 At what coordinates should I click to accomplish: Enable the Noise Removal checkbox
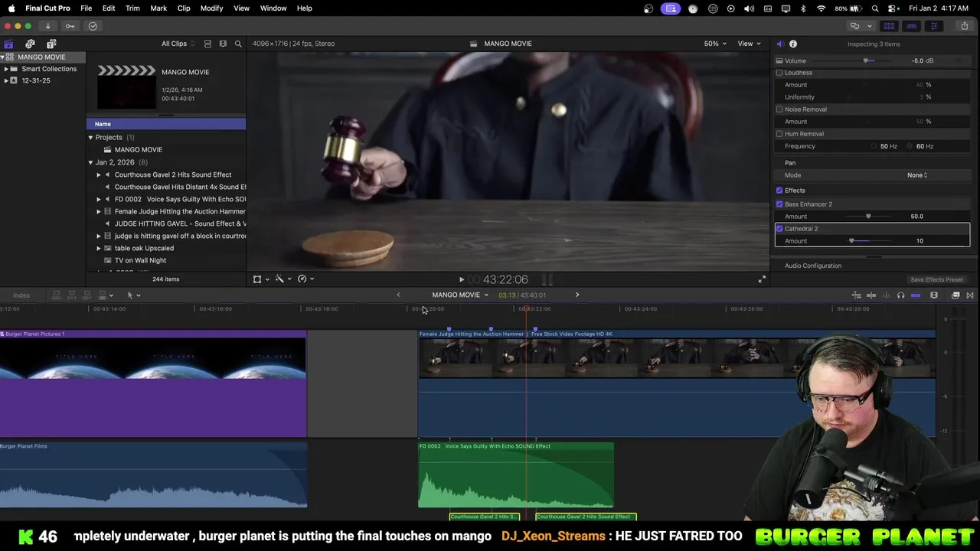(779, 109)
